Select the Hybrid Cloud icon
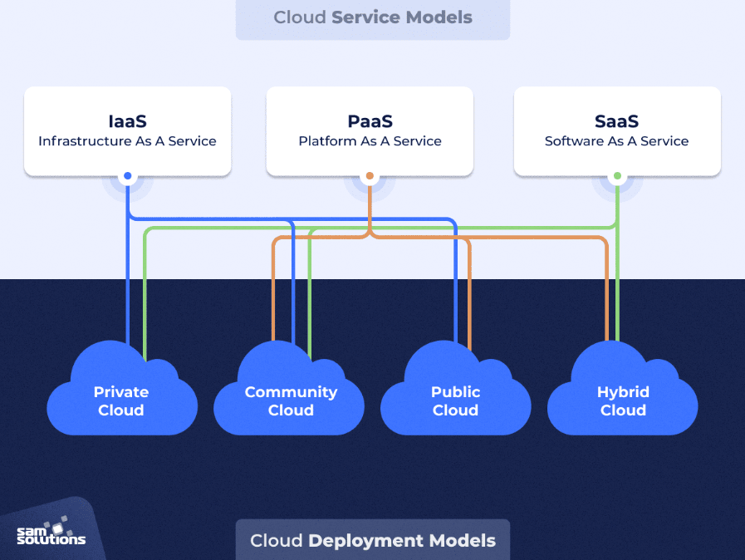The width and height of the screenshot is (745, 560). (622, 387)
